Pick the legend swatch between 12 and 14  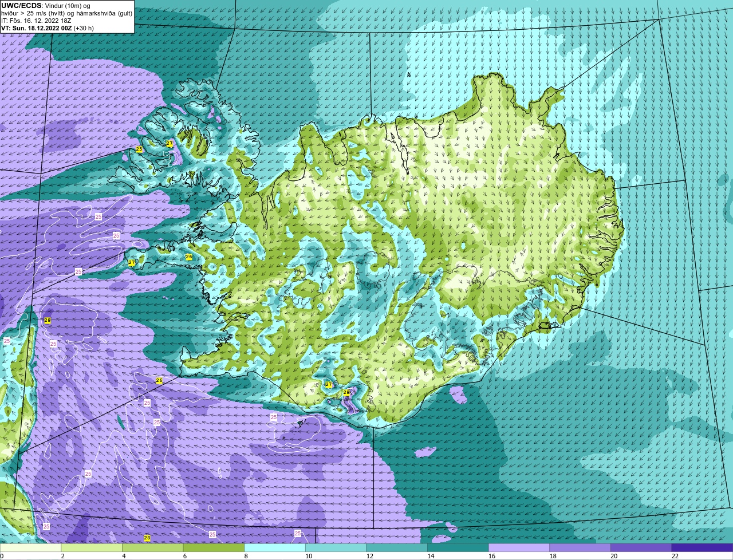click(397, 547)
